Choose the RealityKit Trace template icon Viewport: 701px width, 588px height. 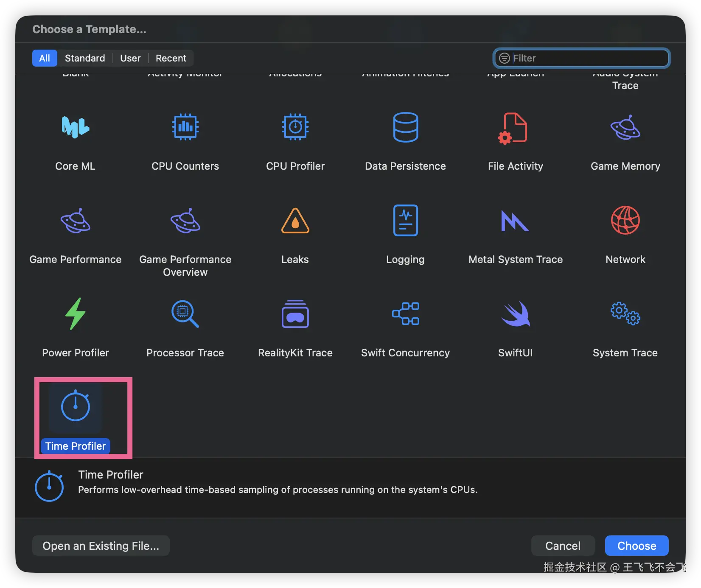295,314
